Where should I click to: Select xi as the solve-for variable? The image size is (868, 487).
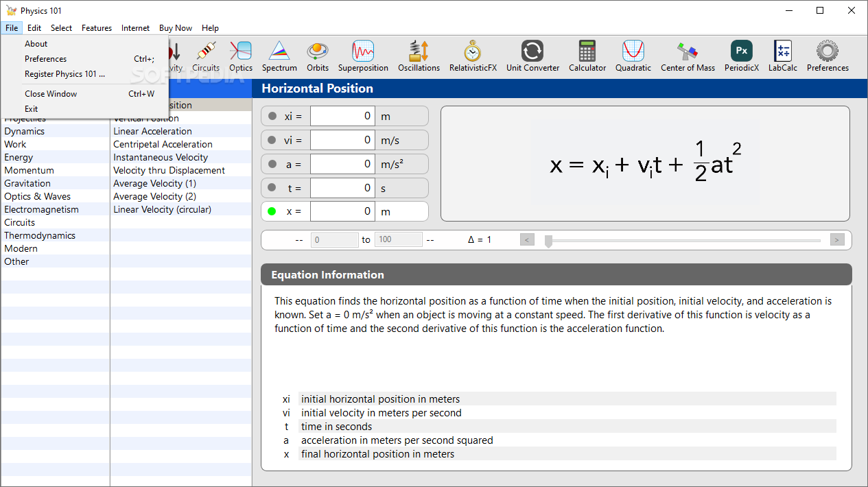click(272, 117)
